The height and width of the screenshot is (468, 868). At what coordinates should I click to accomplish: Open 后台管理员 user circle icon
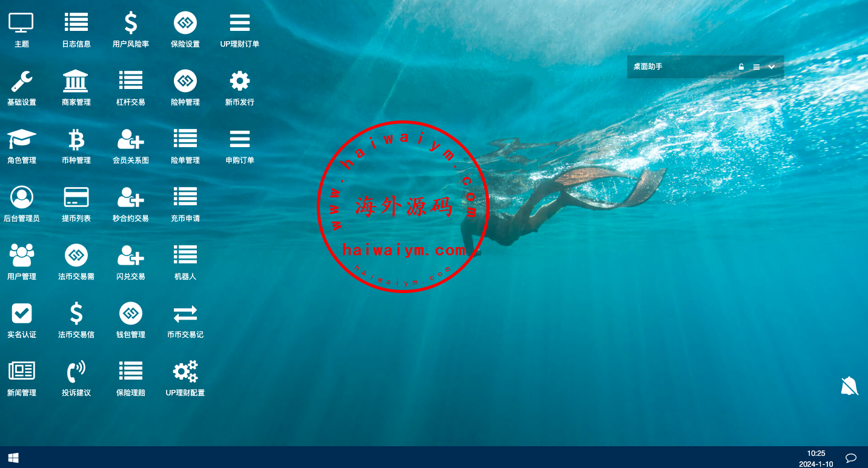(x=21, y=198)
